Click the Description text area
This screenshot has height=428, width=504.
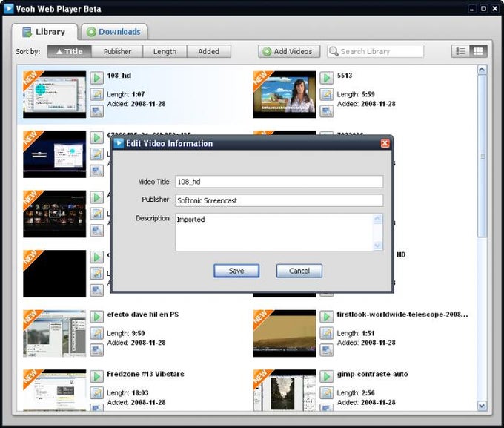click(279, 232)
